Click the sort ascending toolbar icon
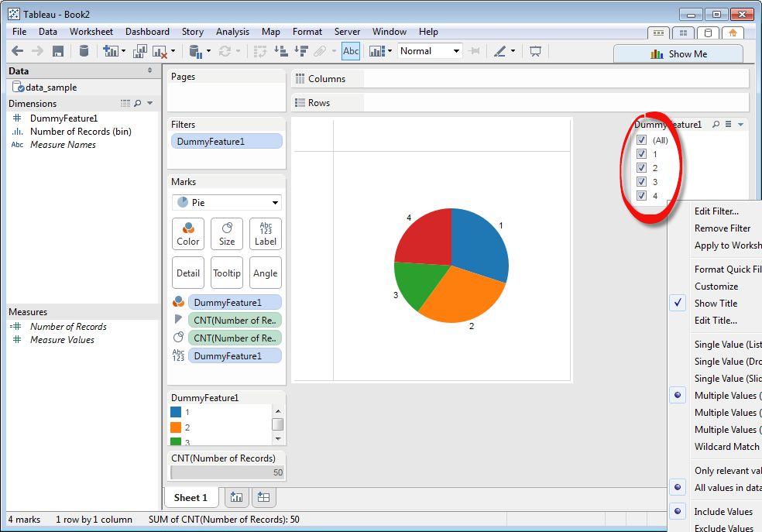762x532 pixels. click(x=281, y=51)
